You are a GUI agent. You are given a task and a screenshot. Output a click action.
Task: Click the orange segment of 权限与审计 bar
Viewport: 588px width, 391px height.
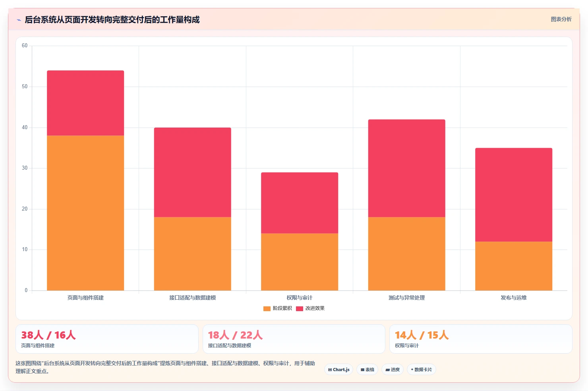[300, 262]
